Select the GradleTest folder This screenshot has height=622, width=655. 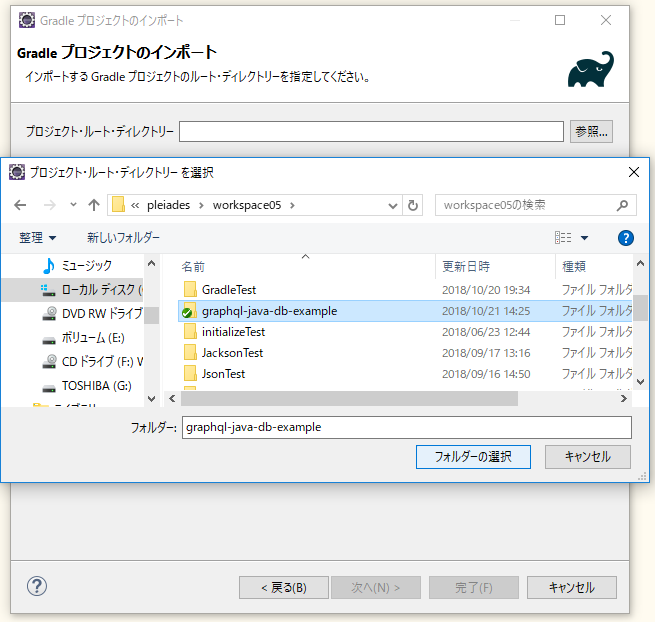tap(229, 290)
